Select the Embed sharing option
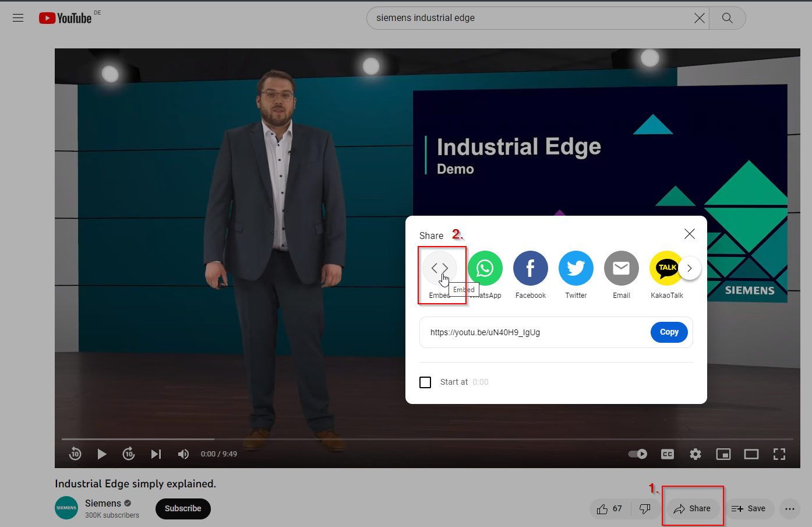812x527 pixels. click(x=441, y=268)
